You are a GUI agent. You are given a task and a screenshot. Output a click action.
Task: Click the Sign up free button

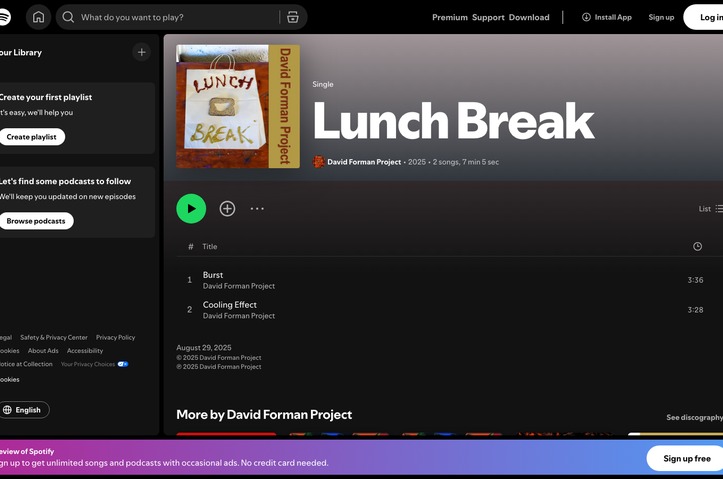click(x=687, y=458)
